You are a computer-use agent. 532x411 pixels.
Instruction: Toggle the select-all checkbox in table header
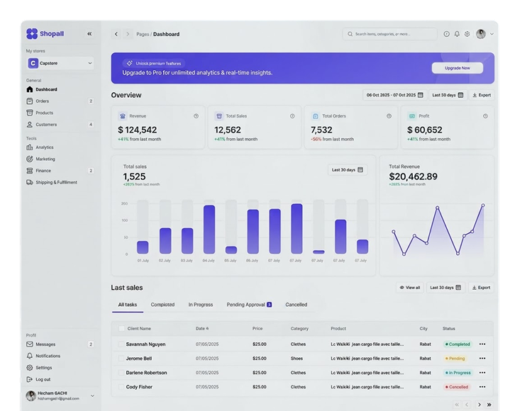pyautogui.click(x=121, y=328)
